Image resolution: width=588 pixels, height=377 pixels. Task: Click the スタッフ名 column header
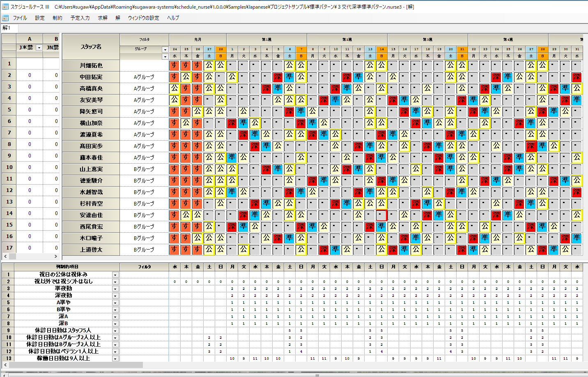(91, 46)
